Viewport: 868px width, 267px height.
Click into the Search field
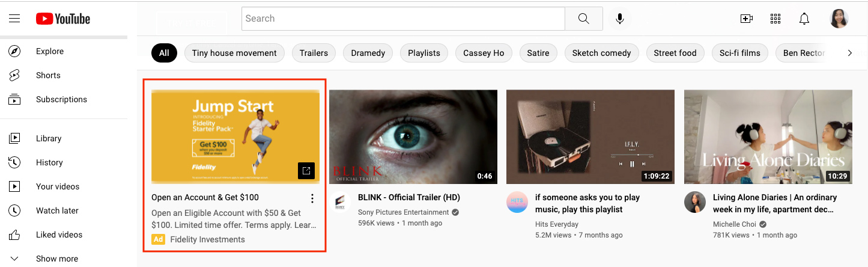[403, 19]
